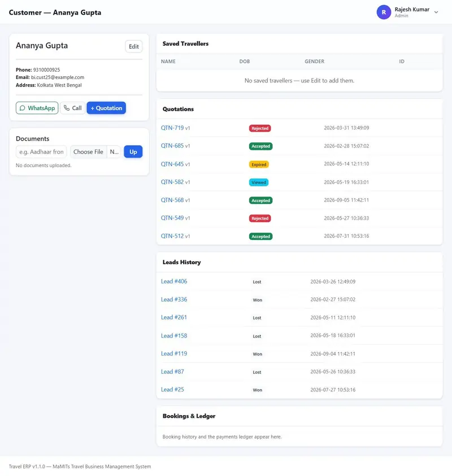Click the Edit button for Ananya Gupta
This screenshot has width=452, height=476.
(x=134, y=46)
